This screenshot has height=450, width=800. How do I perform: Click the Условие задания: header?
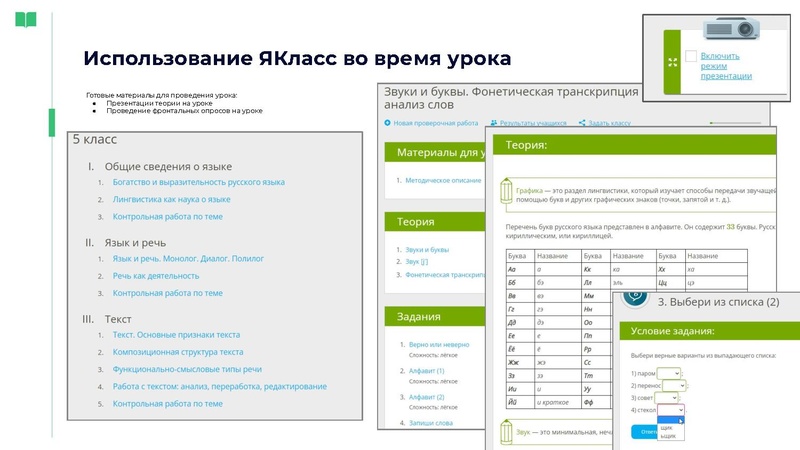pyautogui.click(x=709, y=331)
